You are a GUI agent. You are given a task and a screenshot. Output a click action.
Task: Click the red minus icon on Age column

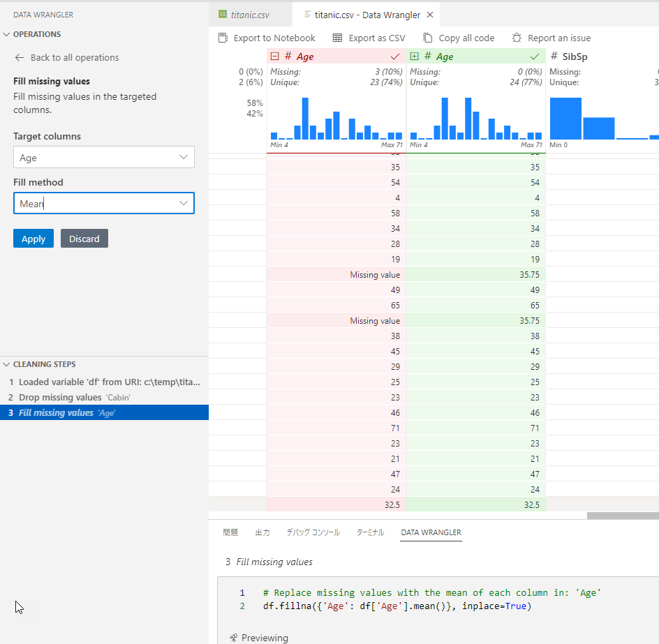coord(274,56)
